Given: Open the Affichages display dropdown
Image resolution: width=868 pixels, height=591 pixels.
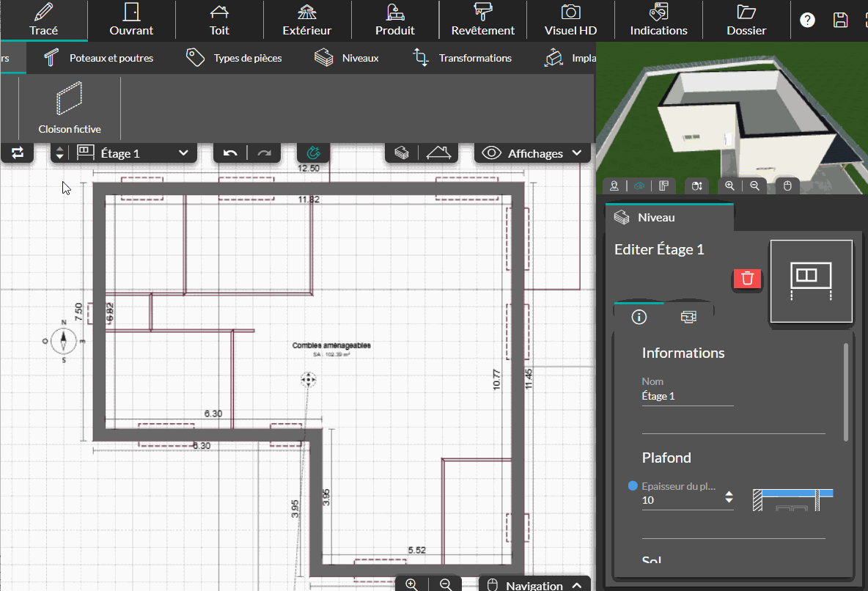Looking at the screenshot, I should 532,153.
